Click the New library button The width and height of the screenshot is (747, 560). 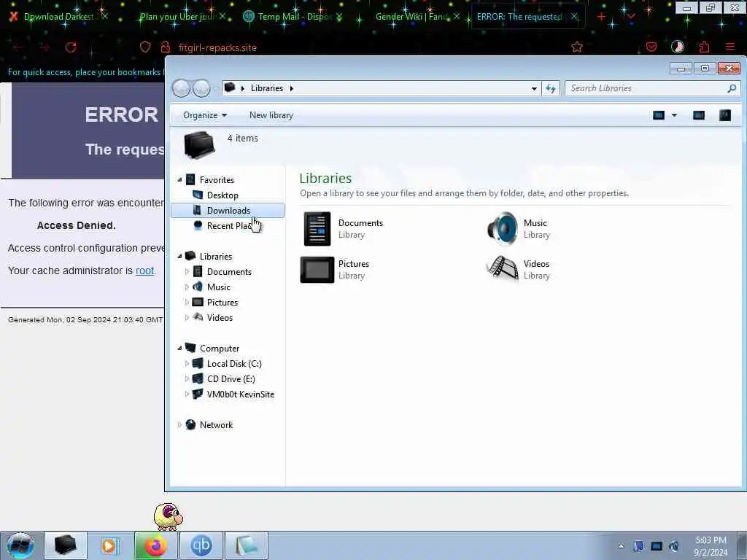271,115
